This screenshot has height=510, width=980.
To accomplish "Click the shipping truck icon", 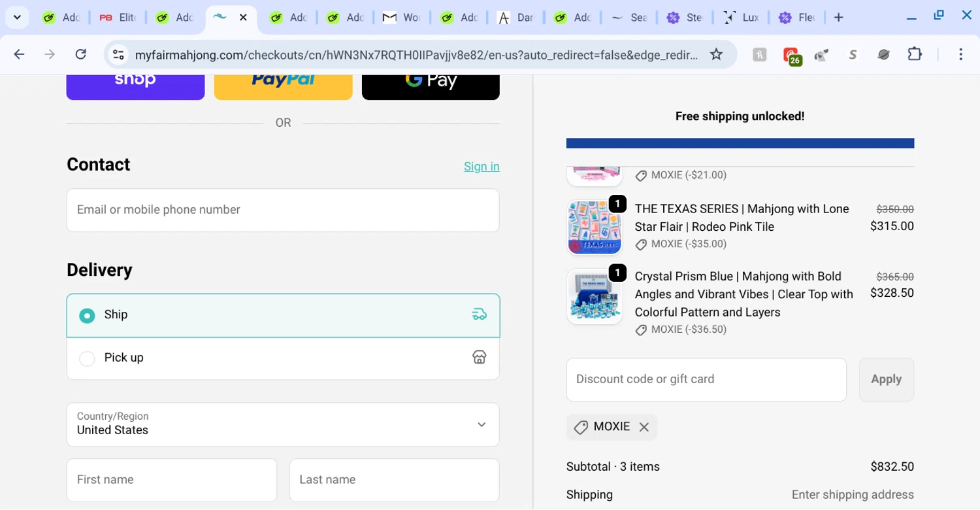I will [480, 314].
